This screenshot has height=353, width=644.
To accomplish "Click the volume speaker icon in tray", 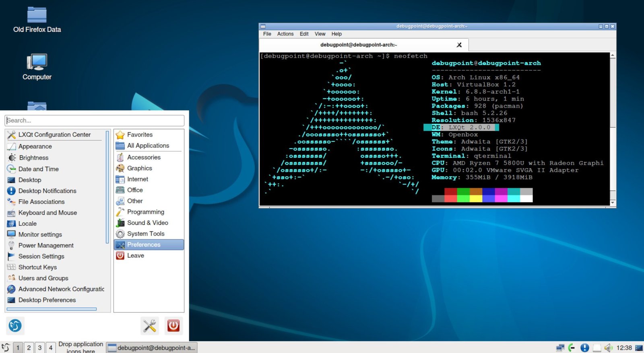I will click(x=608, y=348).
